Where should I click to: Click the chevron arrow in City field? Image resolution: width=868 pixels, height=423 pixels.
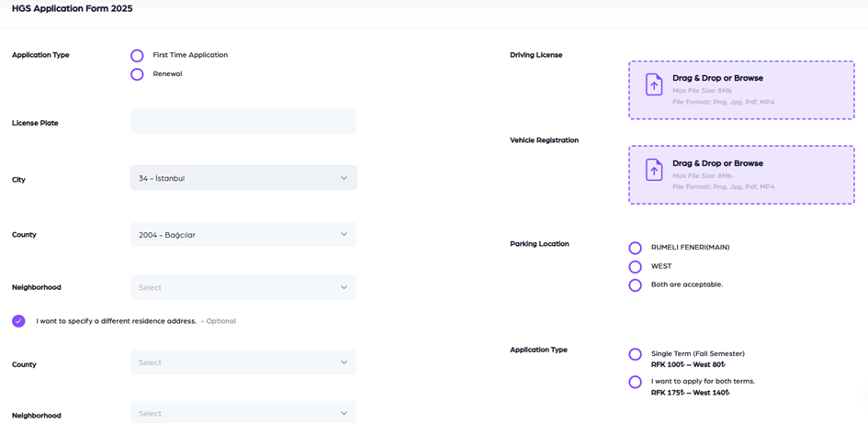[x=344, y=178]
